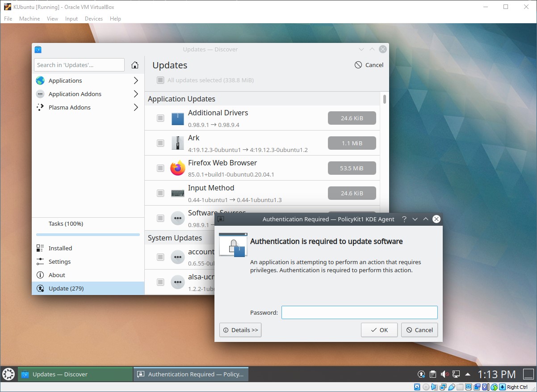Show hidden tray icons arrow

pyautogui.click(x=468, y=374)
